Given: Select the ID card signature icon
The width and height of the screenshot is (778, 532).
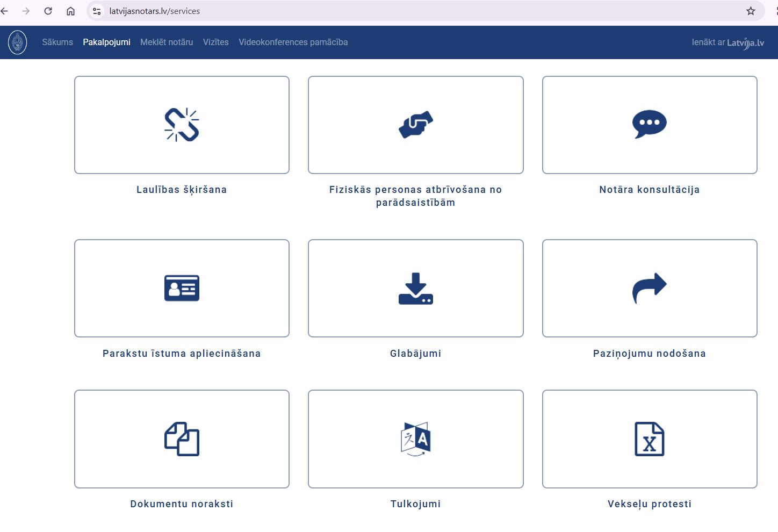Looking at the screenshot, I should (x=182, y=288).
